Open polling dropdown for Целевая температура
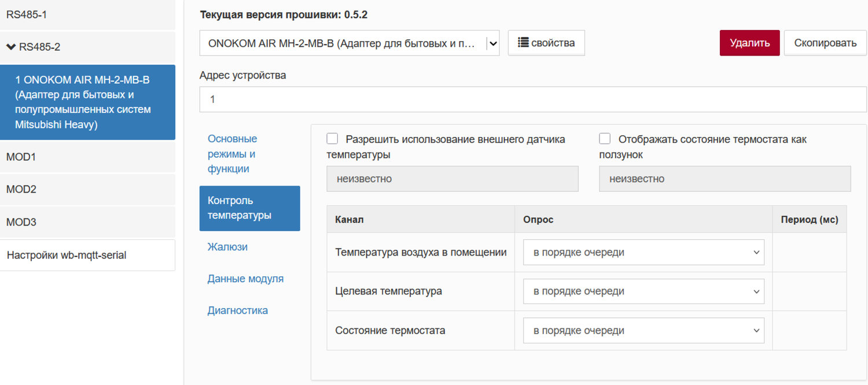Screen dimensions: 868x385 [x=643, y=291]
